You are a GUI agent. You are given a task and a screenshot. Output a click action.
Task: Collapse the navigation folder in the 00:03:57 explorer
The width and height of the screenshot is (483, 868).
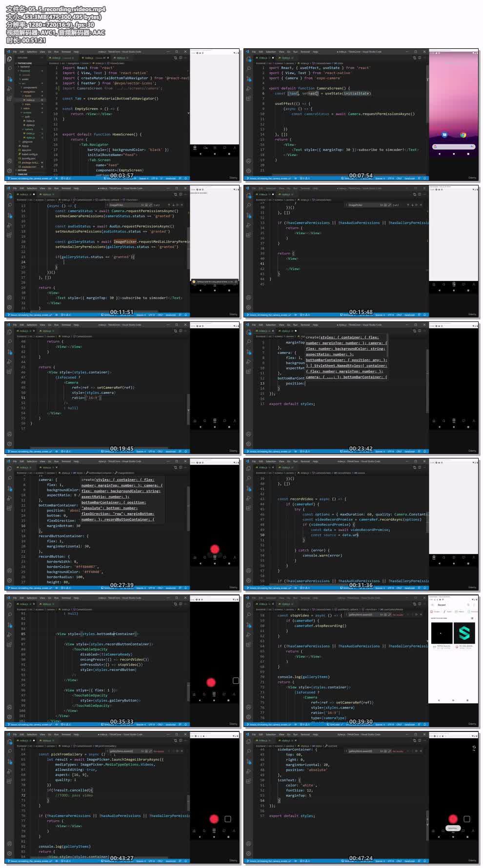(28, 92)
